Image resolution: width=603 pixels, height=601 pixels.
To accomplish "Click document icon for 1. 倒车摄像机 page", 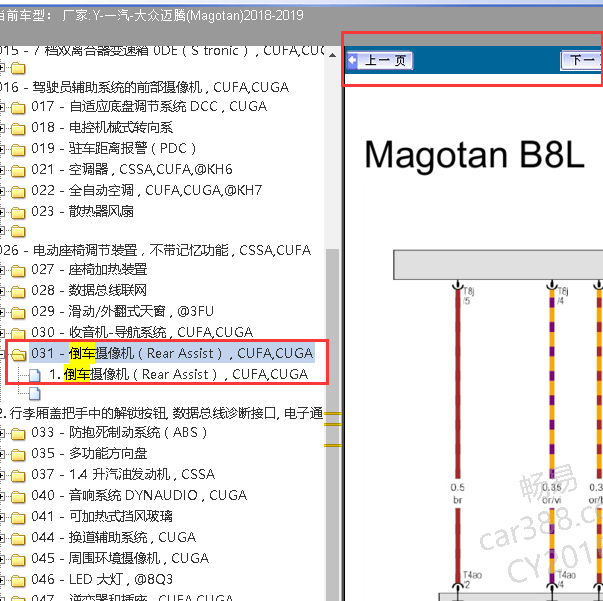I will tap(35, 375).
